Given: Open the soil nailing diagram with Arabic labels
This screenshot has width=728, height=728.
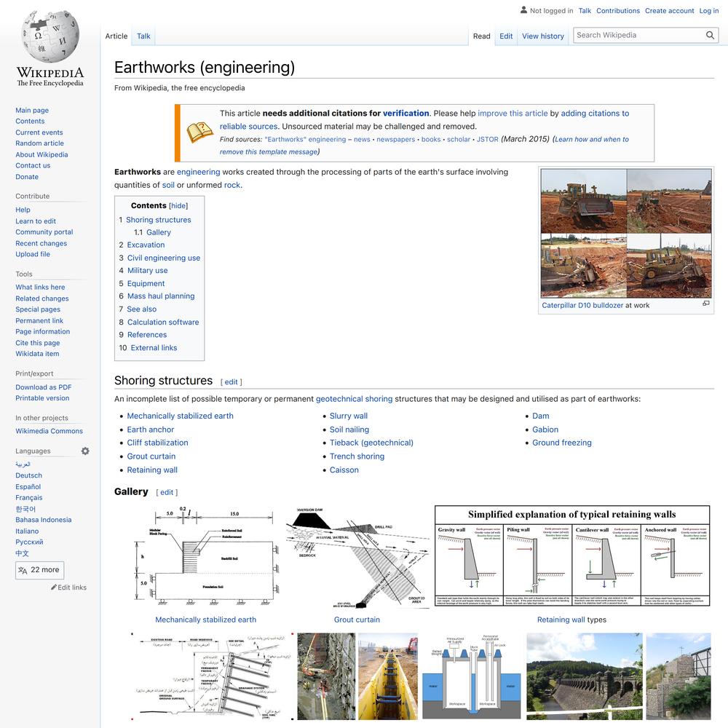Looking at the screenshot, I should tap(212, 676).
